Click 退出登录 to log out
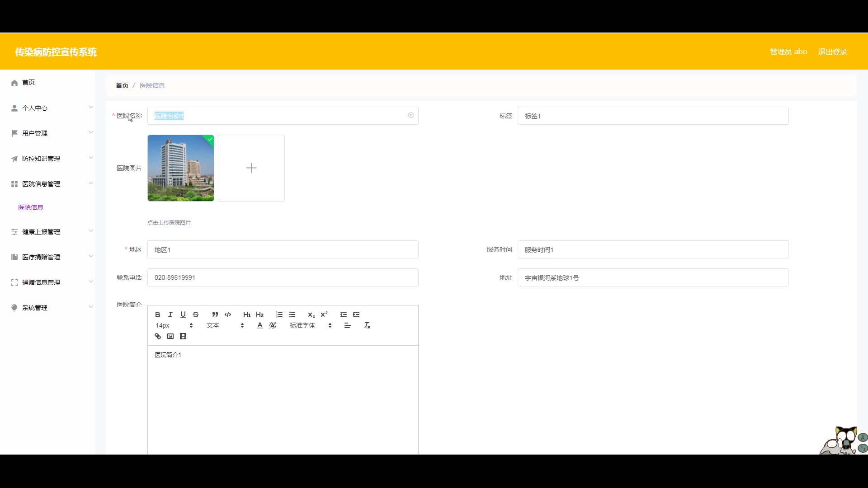 click(x=832, y=52)
